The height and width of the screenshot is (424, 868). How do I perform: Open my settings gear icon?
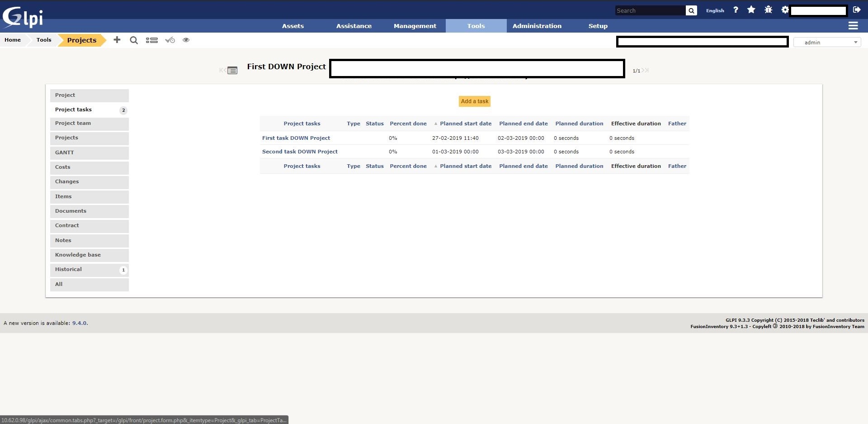click(785, 10)
